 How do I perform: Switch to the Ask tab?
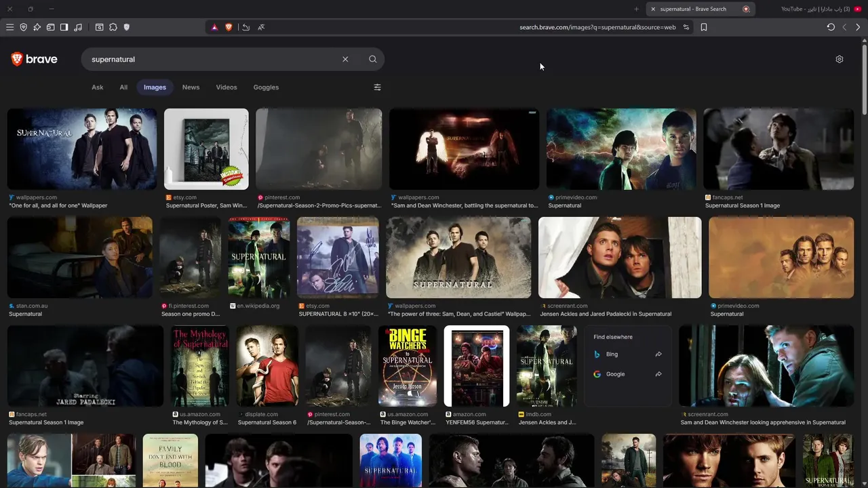pyautogui.click(x=98, y=87)
